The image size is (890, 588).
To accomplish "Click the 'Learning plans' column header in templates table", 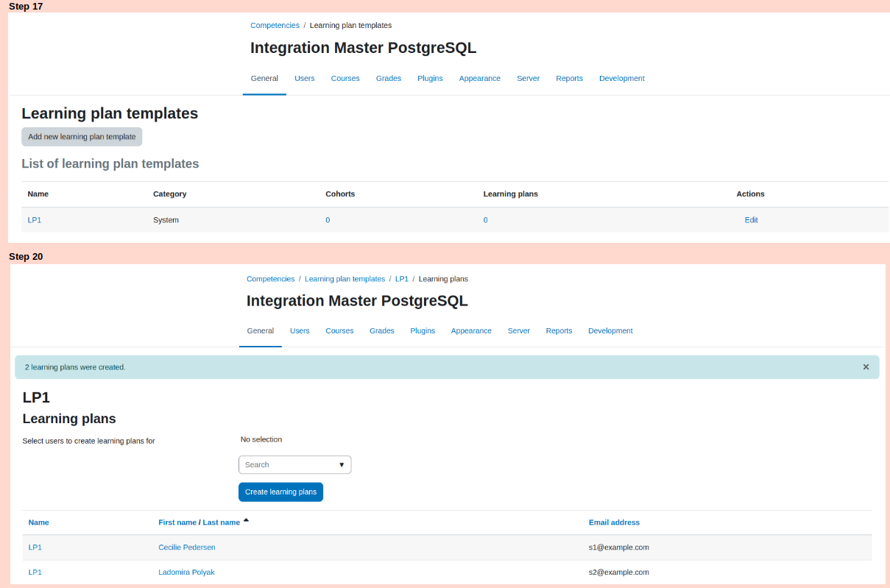I will click(x=510, y=194).
